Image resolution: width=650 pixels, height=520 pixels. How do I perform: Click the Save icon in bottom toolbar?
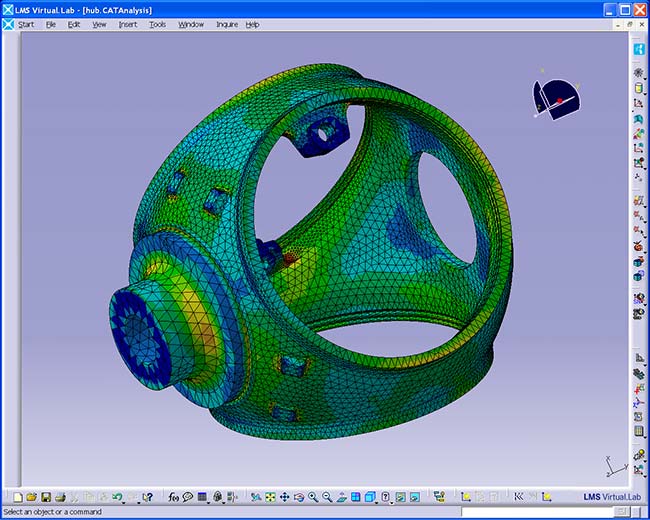(x=46, y=496)
